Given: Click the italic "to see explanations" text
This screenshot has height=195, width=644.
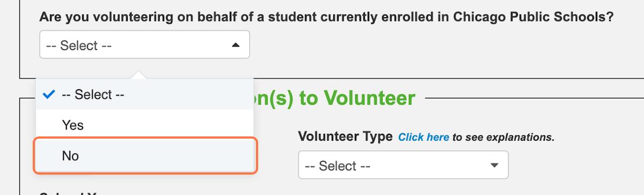Looking at the screenshot, I should (503, 137).
